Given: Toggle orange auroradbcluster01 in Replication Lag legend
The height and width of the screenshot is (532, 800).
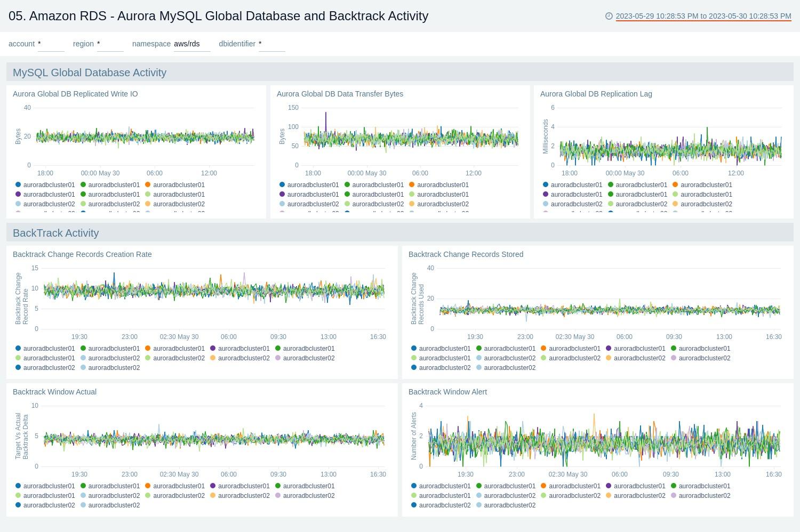Looking at the screenshot, I should [x=702, y=185].
